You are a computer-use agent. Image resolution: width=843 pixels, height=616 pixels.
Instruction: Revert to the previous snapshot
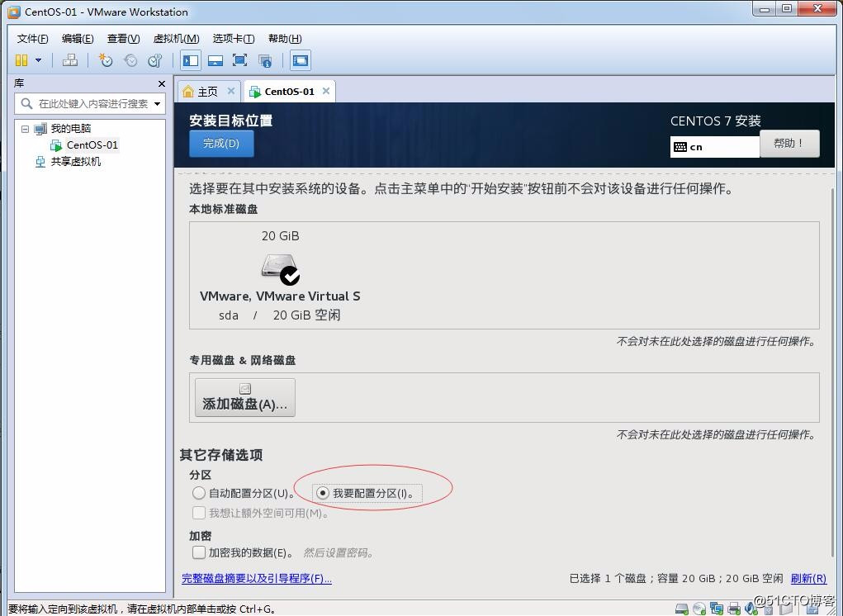point(130,60)
